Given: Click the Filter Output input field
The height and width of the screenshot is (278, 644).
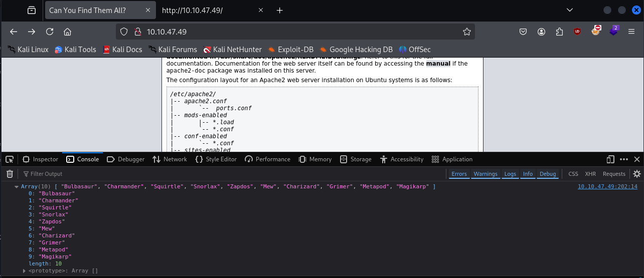Looking at the screenshot, I should point(233,174).
